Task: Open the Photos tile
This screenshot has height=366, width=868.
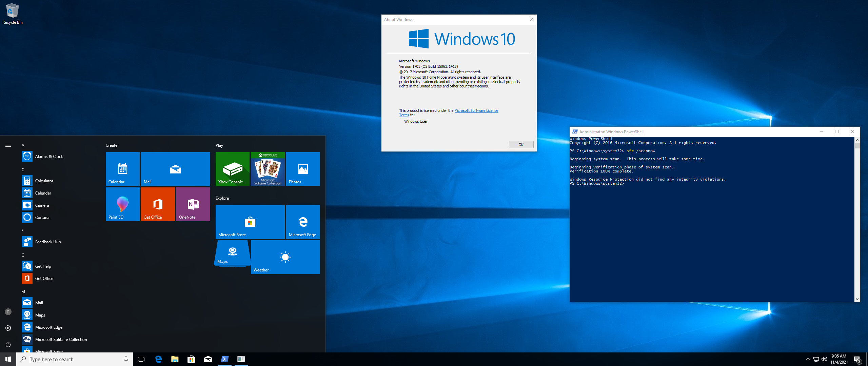Action: tap(303, 169)
